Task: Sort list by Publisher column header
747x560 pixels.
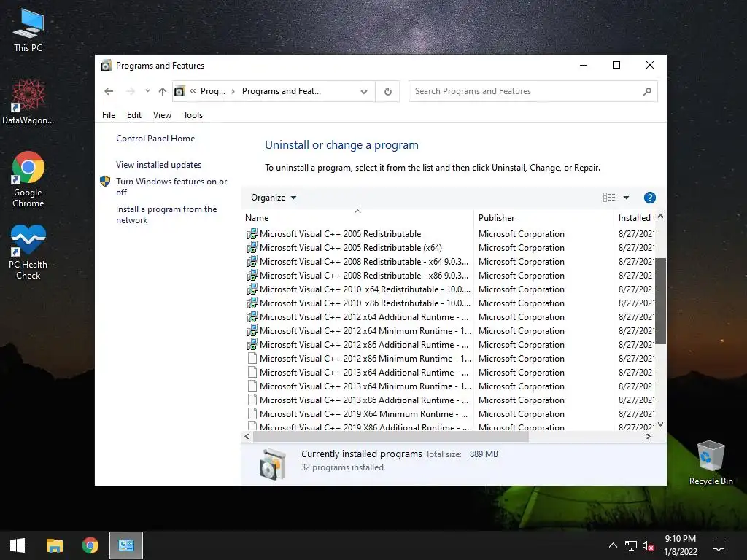Action: [543, 217]
